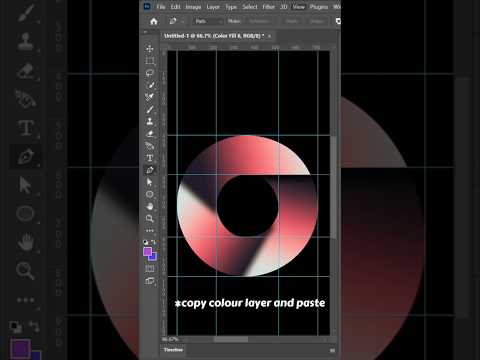
Task: Select the Hand tool
Action: click(x=150, y=206)
